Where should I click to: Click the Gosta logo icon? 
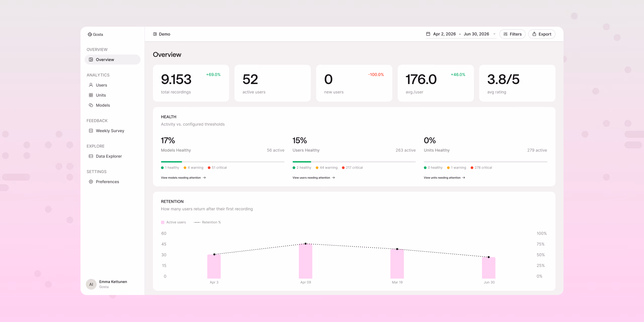point(90,34)
